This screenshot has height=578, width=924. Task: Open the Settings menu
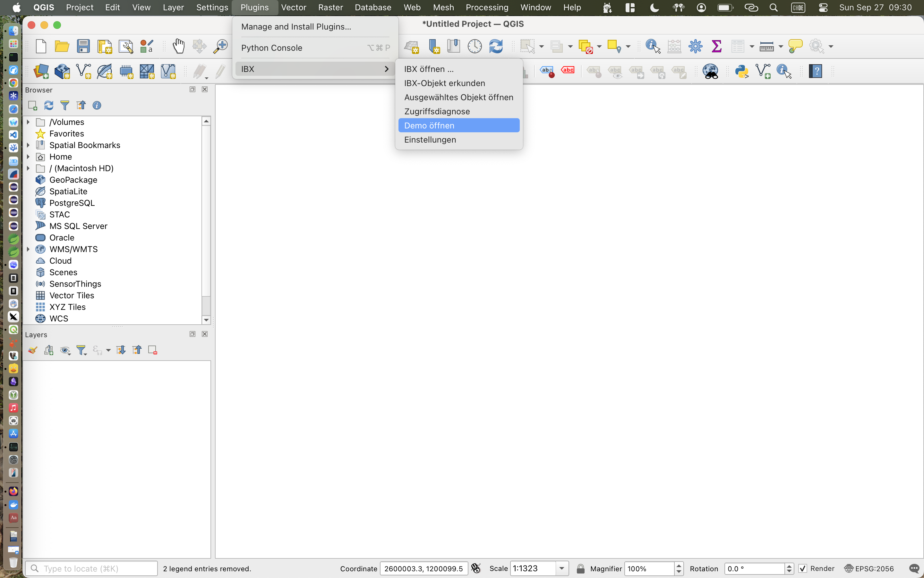pos(212,8)
